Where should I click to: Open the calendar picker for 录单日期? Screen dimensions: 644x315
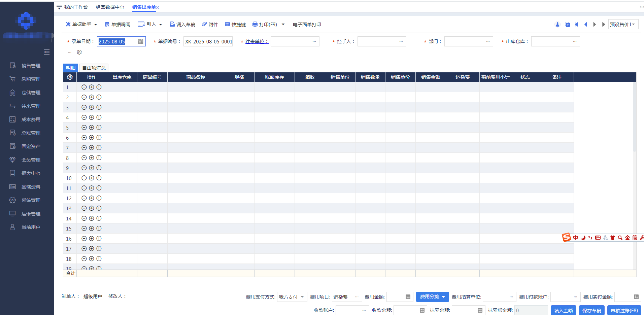coord(141,41)
